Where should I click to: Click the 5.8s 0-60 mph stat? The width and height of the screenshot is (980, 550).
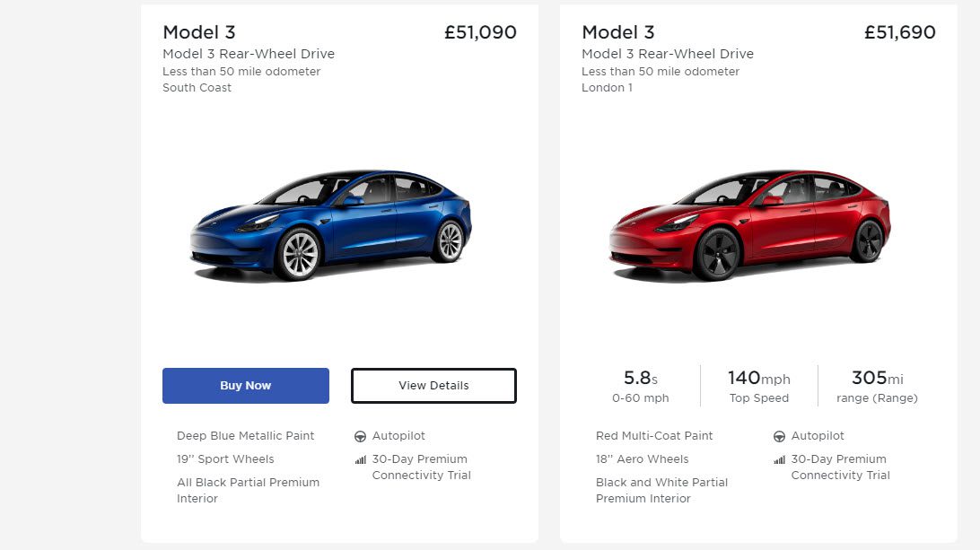coord(640,386)
